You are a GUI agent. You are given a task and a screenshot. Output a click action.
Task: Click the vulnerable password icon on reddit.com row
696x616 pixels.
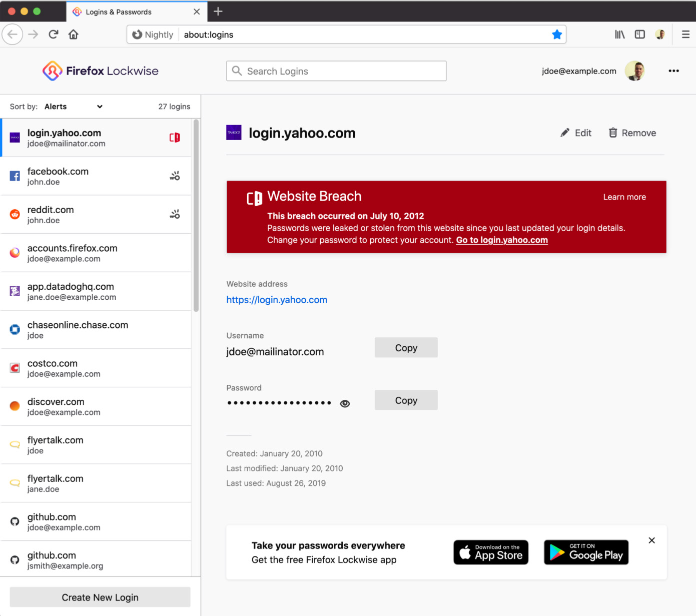click(175, 214)
